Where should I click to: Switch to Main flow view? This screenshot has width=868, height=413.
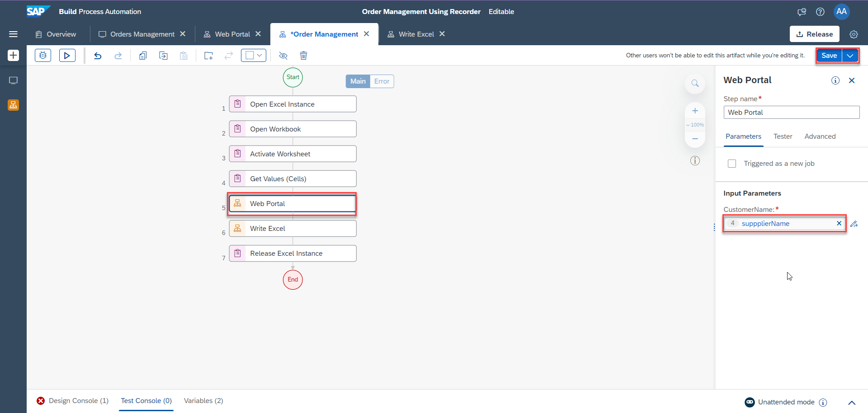click(358, 81)
